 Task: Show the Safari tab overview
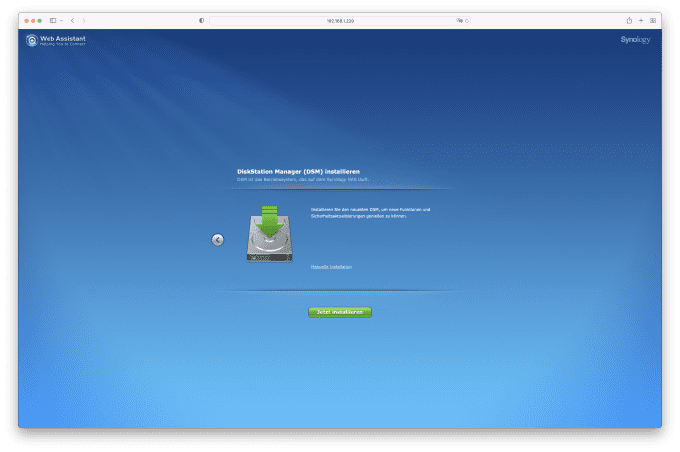tap(653, 20)
